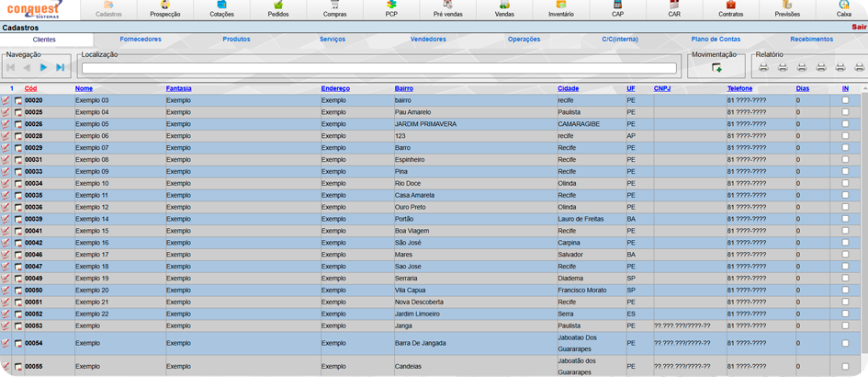Viewport: 868px width, 377px height.
Task: Jump to last record in Navegação
Action: [60, 67]
